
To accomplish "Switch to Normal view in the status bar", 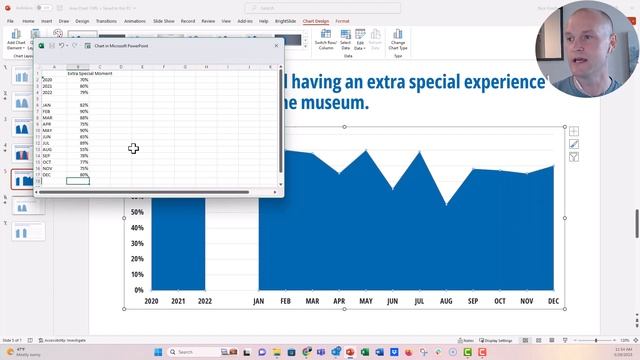I will click(x=525, y=340).
